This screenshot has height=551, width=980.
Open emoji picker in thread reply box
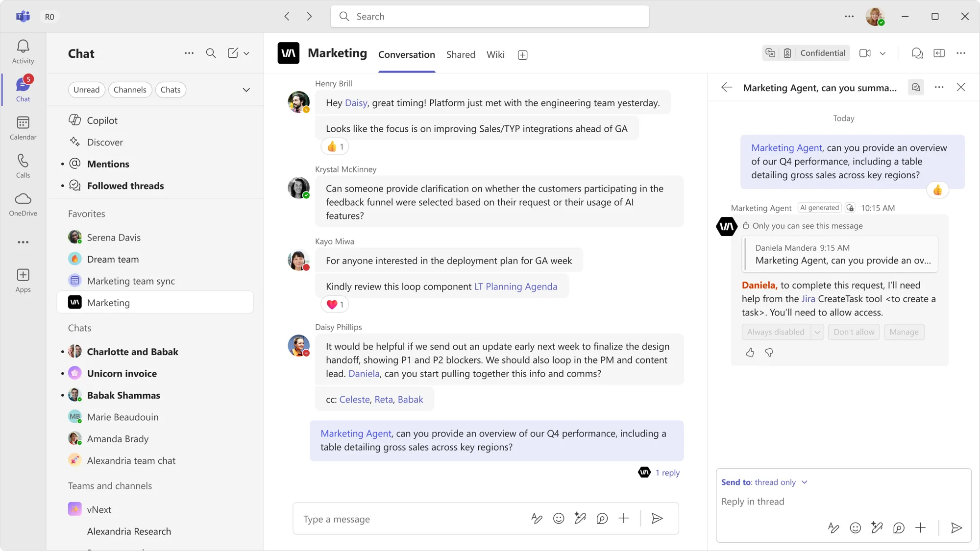click(x=856, y=527)
